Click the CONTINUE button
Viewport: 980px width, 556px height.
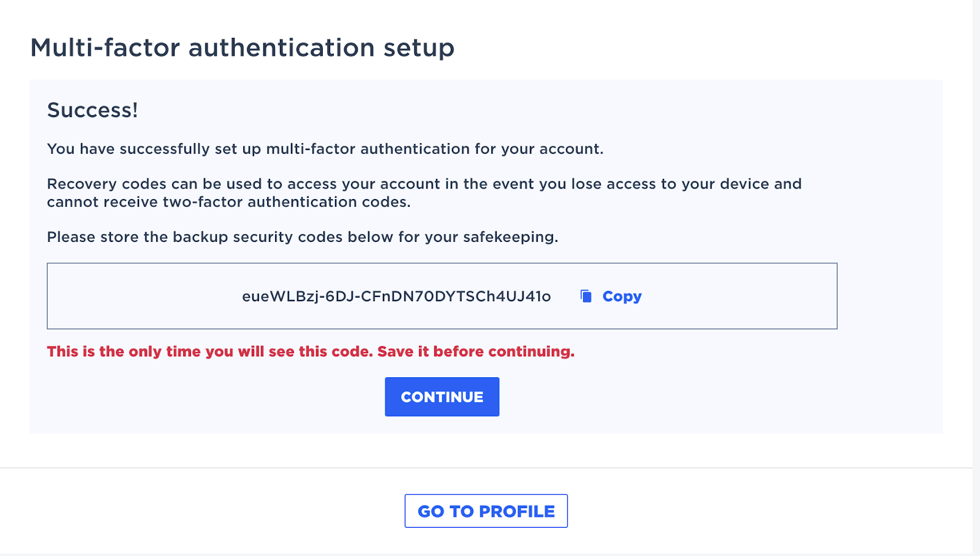(442, 397)
